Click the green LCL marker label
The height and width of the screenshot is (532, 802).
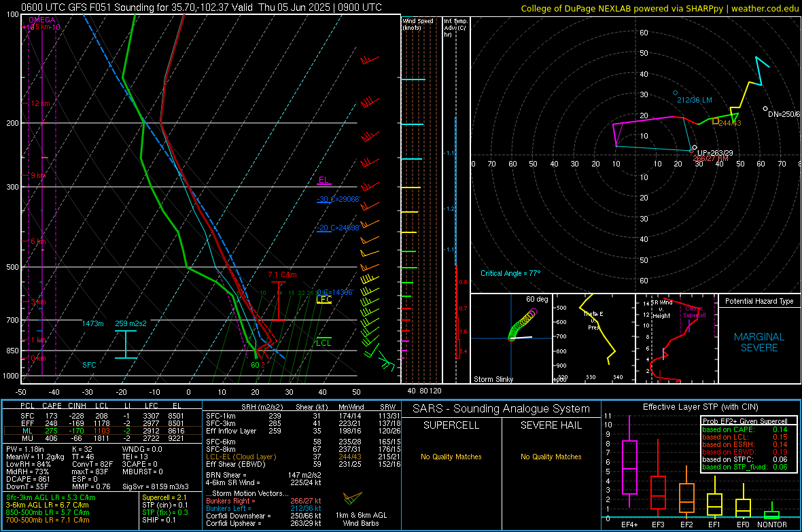point(324,342)
